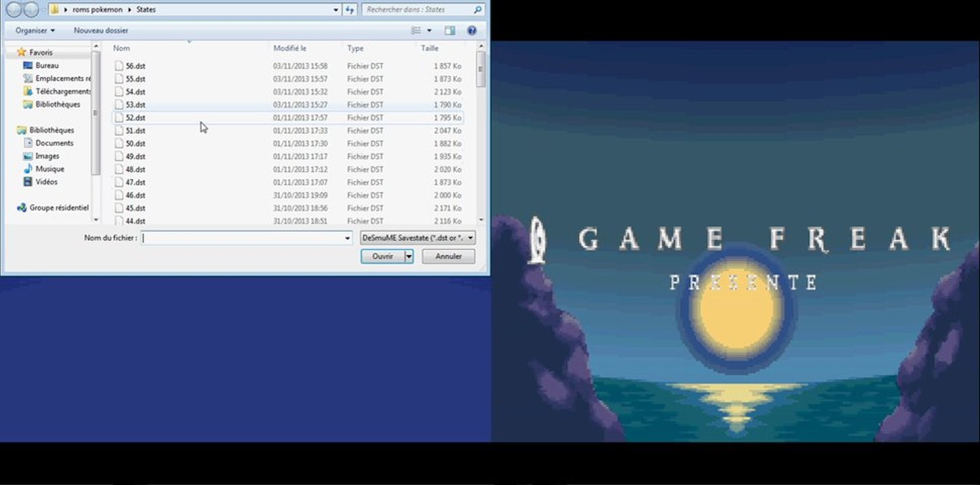980x485 pixels.
Task: Sort by the Taille column header
Action: (430, 48)
